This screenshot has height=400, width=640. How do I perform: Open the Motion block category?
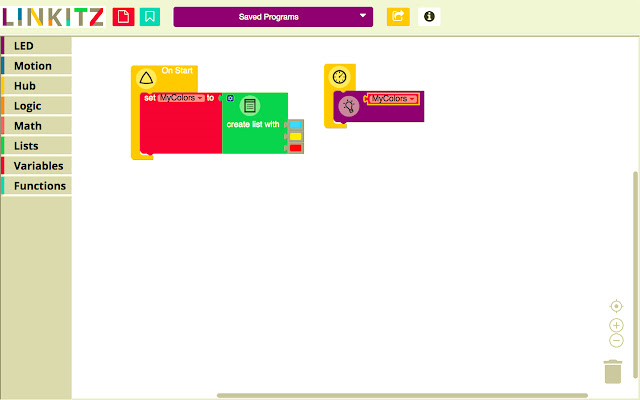tap(36, 66)
